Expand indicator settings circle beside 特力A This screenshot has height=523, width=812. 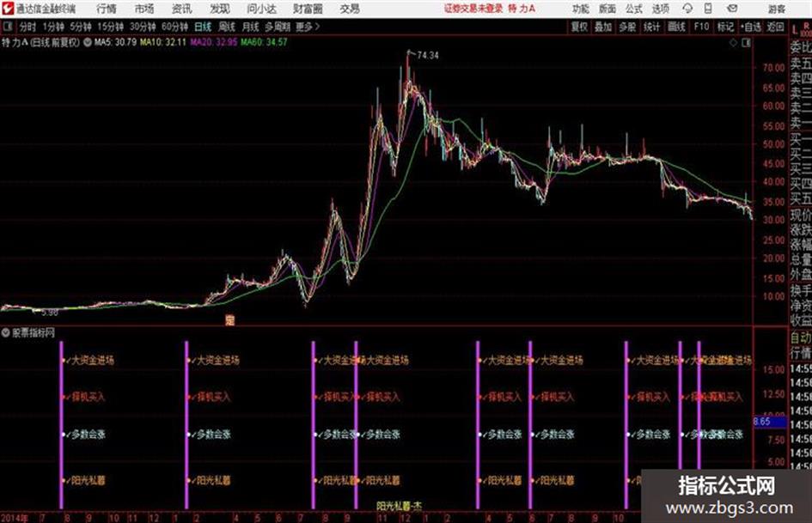point(88,42)
